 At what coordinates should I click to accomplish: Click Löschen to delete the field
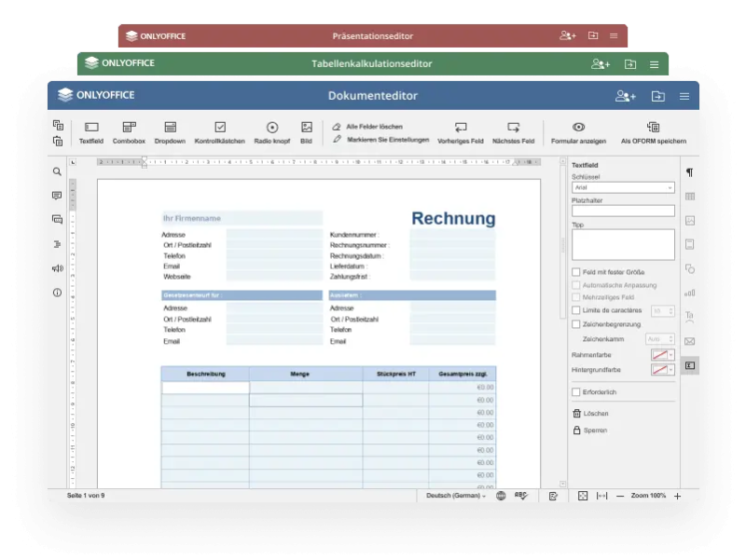(594, 413)
